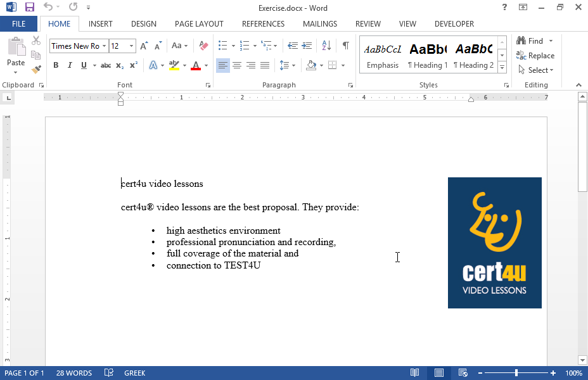This screenshot has height=380, width=588.
Task: Click 28 WORDS in status bar
Action: click(74, 373)
